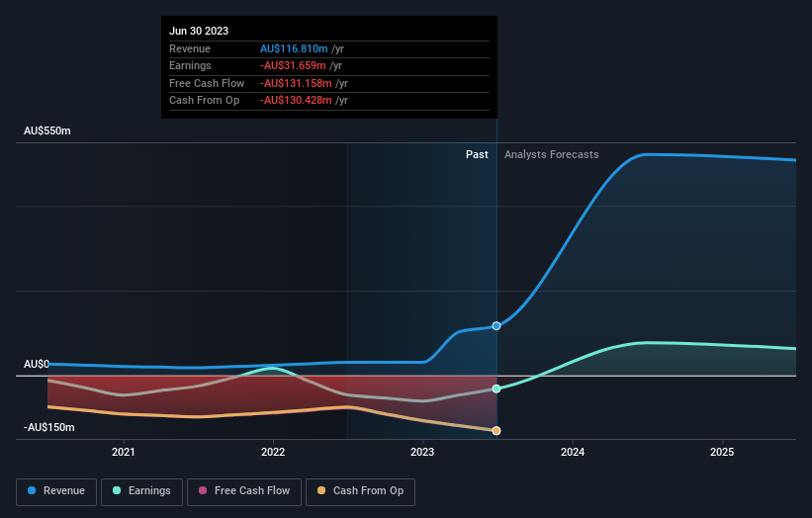The height and width of the screenshot is (518, 812).
Task: Click the -AU$31.659m earnings value
Action: click(x=293, y=65)
